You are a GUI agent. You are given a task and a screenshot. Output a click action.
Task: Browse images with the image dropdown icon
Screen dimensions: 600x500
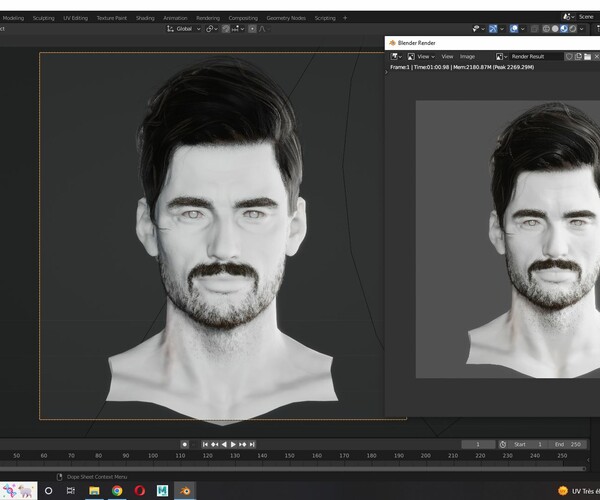(x=501, y=57)
